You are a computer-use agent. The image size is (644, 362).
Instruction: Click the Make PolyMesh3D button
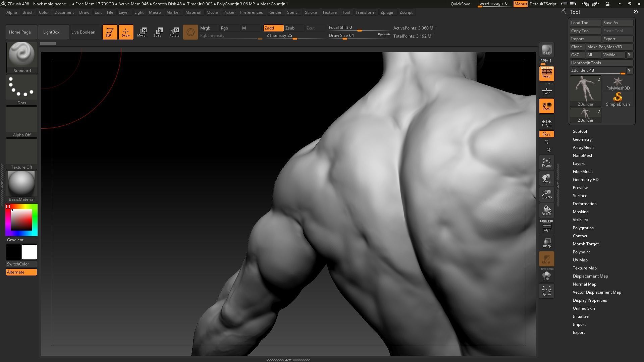tap(609, 47)
